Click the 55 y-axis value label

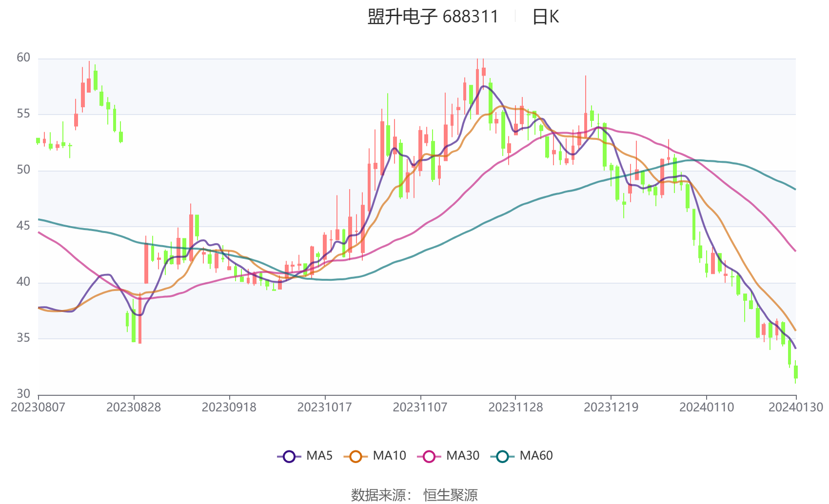(23, 114)
